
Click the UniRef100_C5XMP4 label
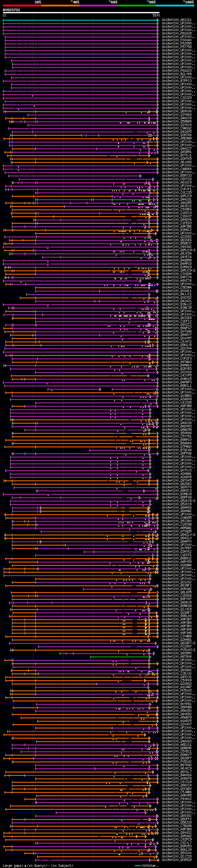[x=177, y=210]
